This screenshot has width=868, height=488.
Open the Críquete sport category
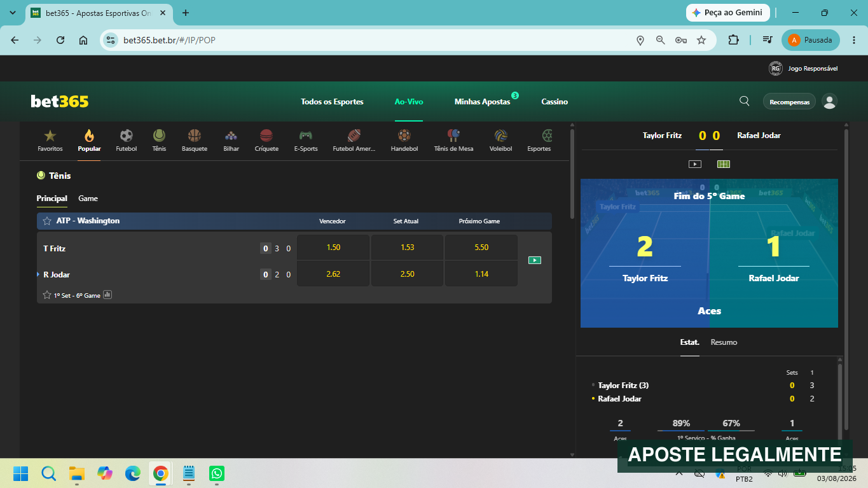(x=266, y=141)
